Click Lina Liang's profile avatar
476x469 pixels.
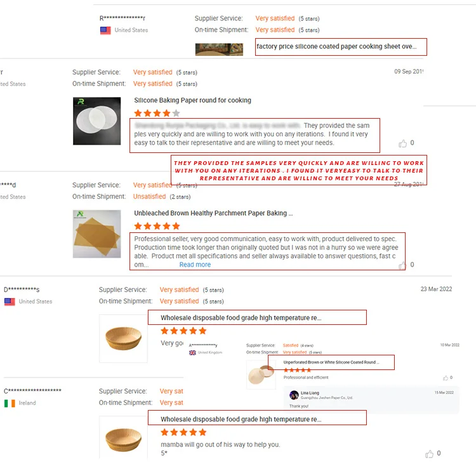[294, 395]
